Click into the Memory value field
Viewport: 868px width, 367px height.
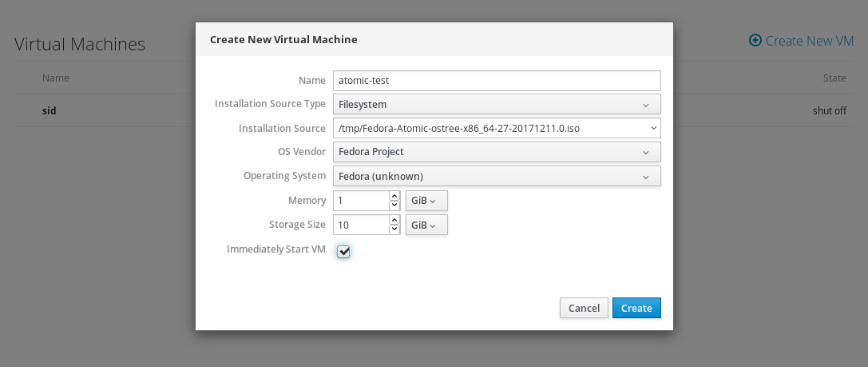(x=361, y=201)
